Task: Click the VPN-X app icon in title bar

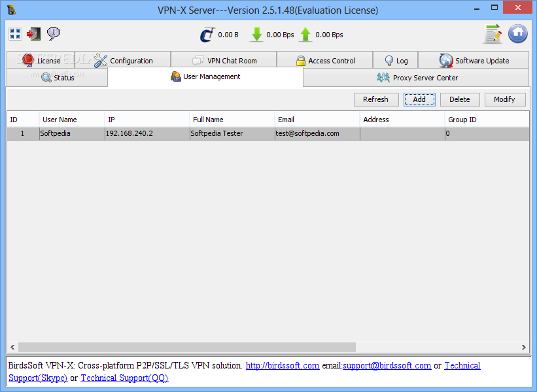Action: [11, 10]
